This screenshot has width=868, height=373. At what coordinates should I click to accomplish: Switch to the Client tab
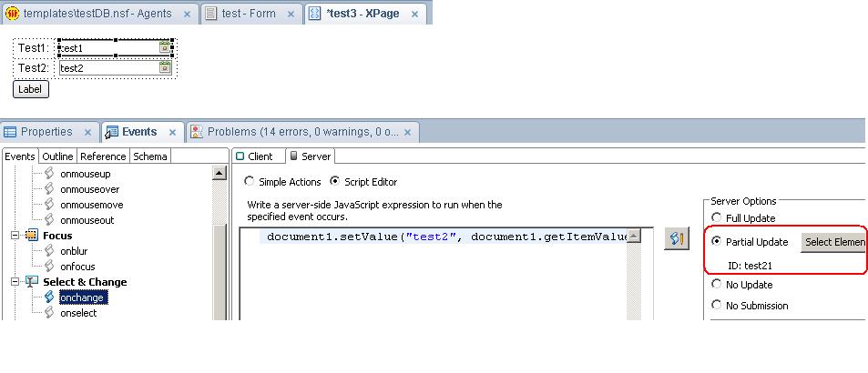pos(254,156)
